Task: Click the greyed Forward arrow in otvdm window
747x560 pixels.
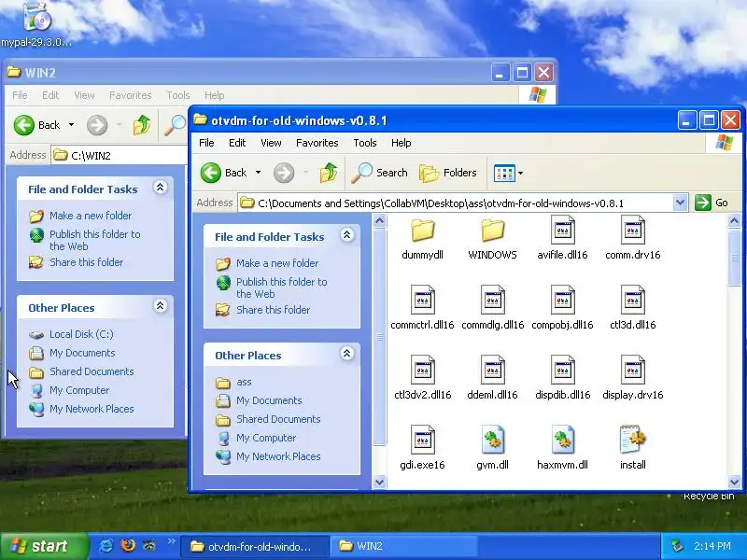Action: pos(284,173)
